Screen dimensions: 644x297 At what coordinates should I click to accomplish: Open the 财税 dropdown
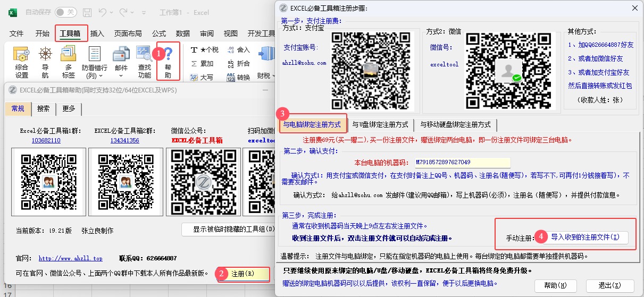265,76
